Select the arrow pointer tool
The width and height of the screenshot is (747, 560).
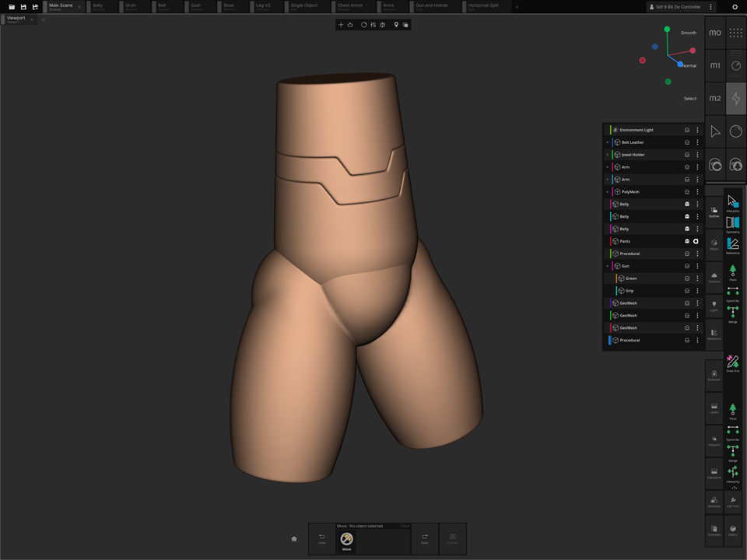(x=715, y=131)
